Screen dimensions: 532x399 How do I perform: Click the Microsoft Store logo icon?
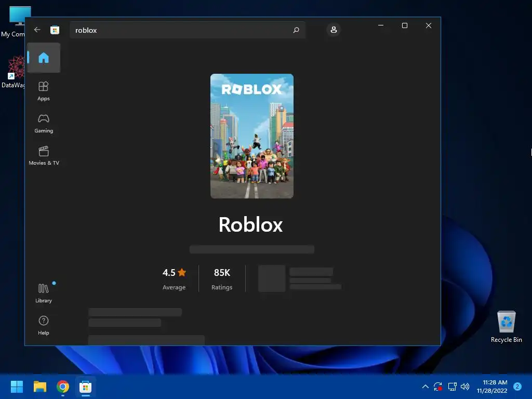(55, 30)
